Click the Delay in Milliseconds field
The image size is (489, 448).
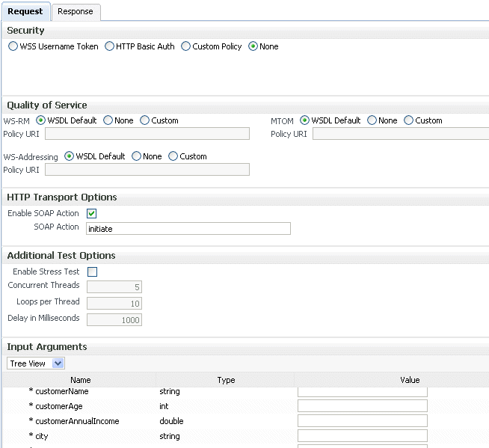coord(114,320)
